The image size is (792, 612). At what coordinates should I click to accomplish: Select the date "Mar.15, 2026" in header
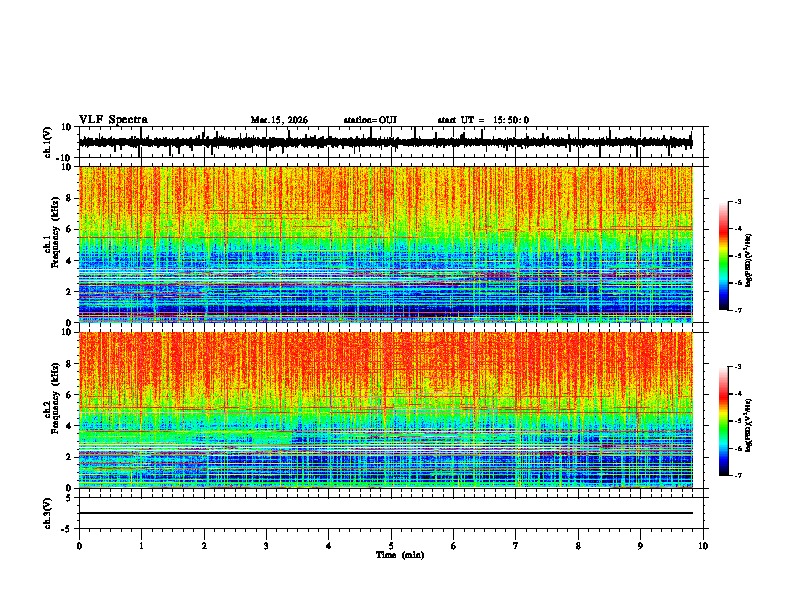(x=279, y=120)
